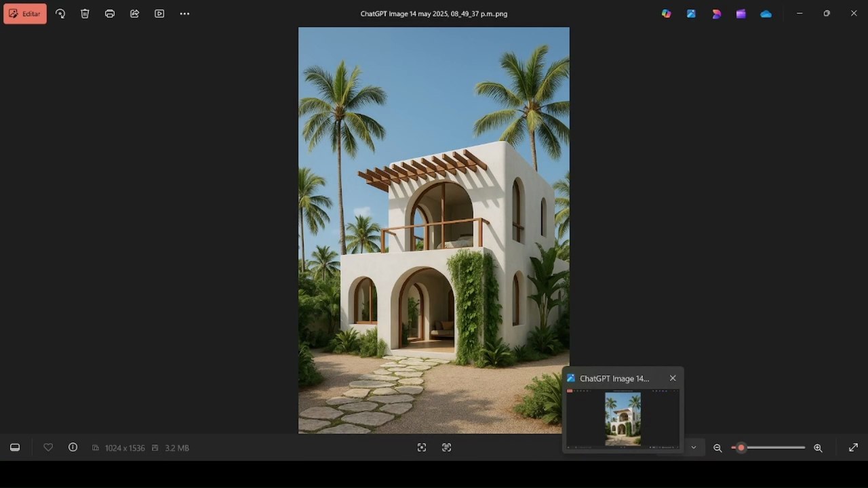Click the ChatGPT Image 14... preview title

[x=614, y=378]
